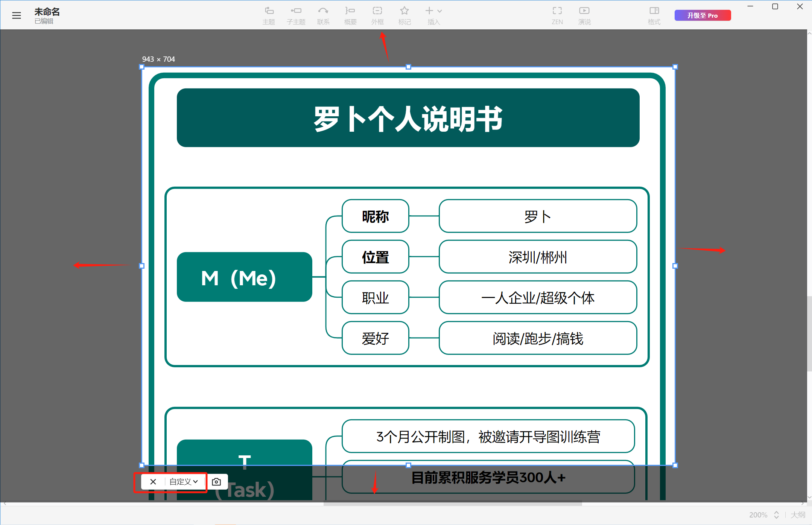Capture the selection with camera icon
The width and height of the screenshot is (812, 525).
(216, 482)
